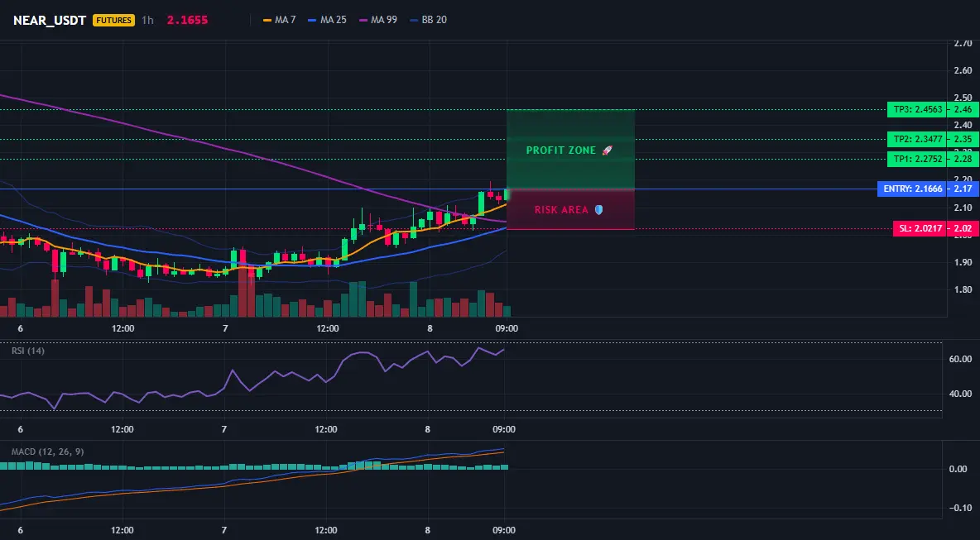The image size is (980, 540).
Task: Click 09:00 on the MACD time axis
Action: 504,531
